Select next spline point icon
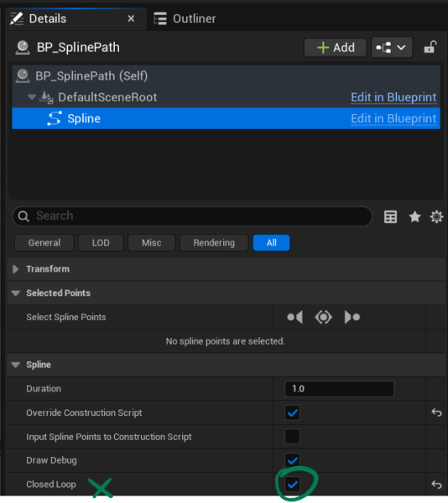This screenshot has height=503, width=448. (352, 317)
